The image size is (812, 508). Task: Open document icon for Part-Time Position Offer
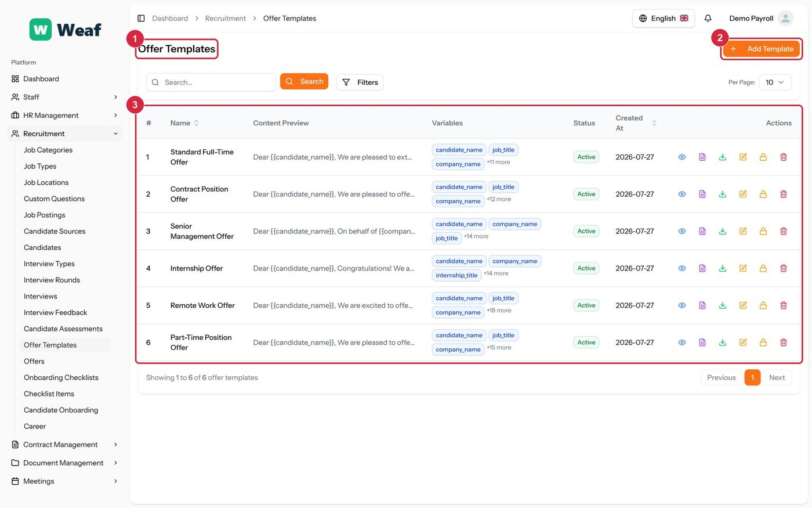[x=702, y=343]
